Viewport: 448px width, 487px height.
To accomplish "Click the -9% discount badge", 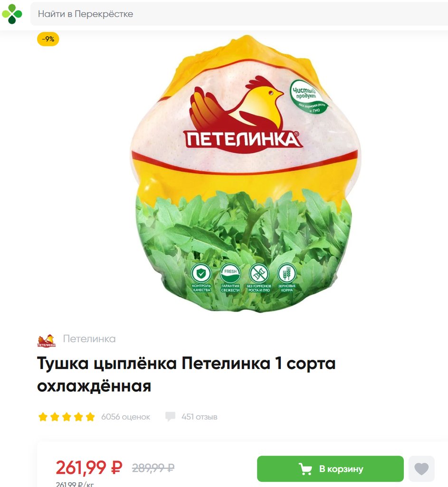I will click(48, 39).
